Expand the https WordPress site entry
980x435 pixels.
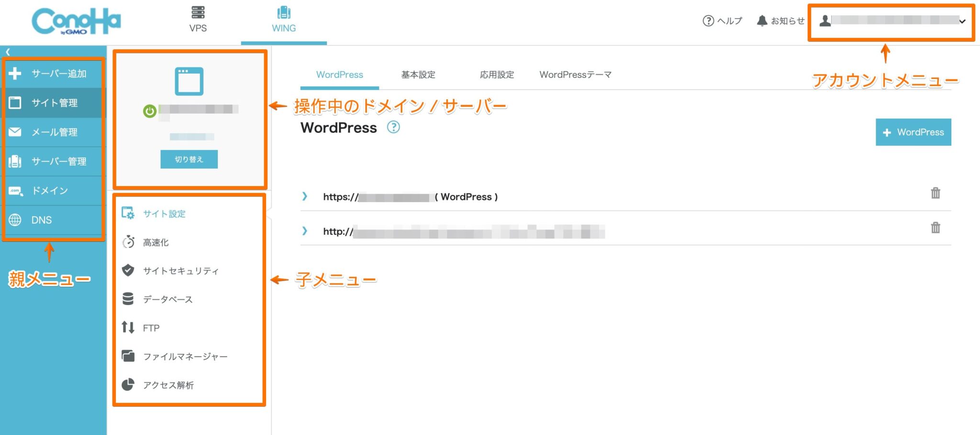point(305,196)
